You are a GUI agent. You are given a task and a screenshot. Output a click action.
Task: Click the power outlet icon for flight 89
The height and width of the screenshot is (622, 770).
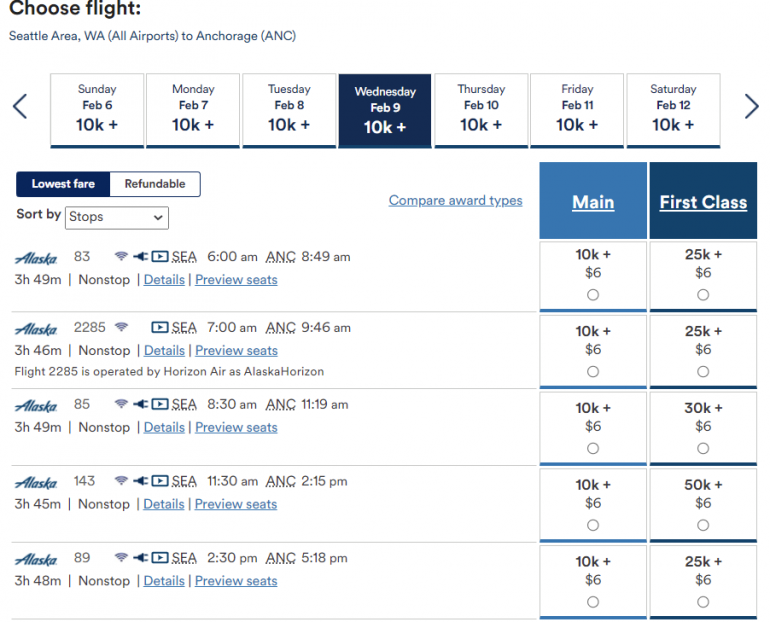click(140, 558)
